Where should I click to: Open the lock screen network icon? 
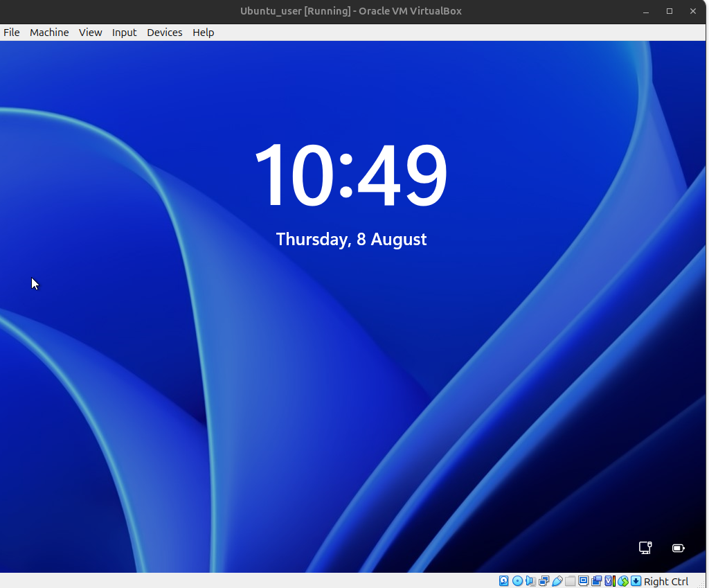(x=645, y=548)
